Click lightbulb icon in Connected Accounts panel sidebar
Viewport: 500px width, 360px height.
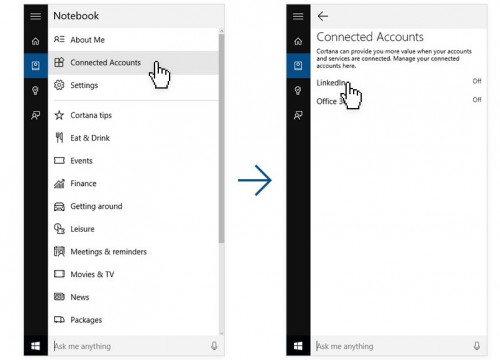click(298, 90)
